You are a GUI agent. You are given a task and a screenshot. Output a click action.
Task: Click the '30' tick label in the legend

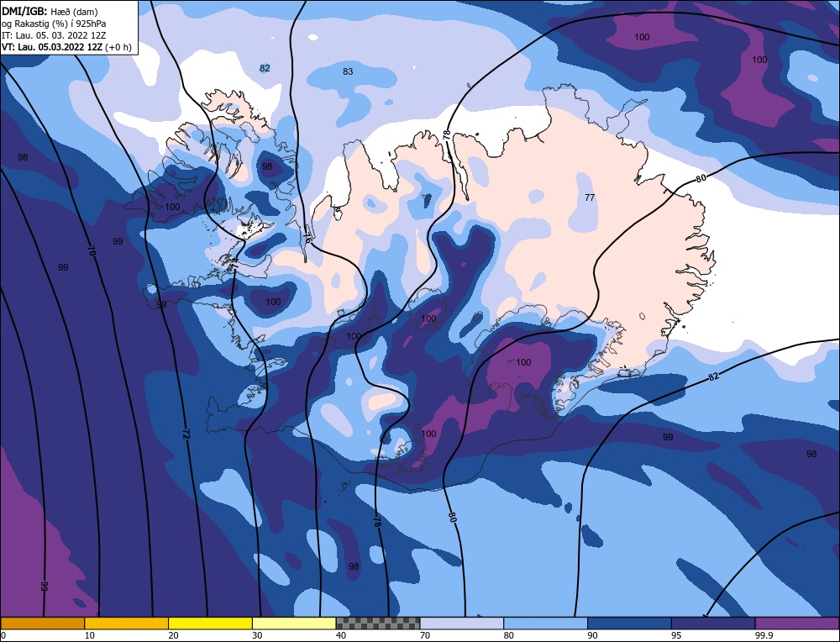257,635
